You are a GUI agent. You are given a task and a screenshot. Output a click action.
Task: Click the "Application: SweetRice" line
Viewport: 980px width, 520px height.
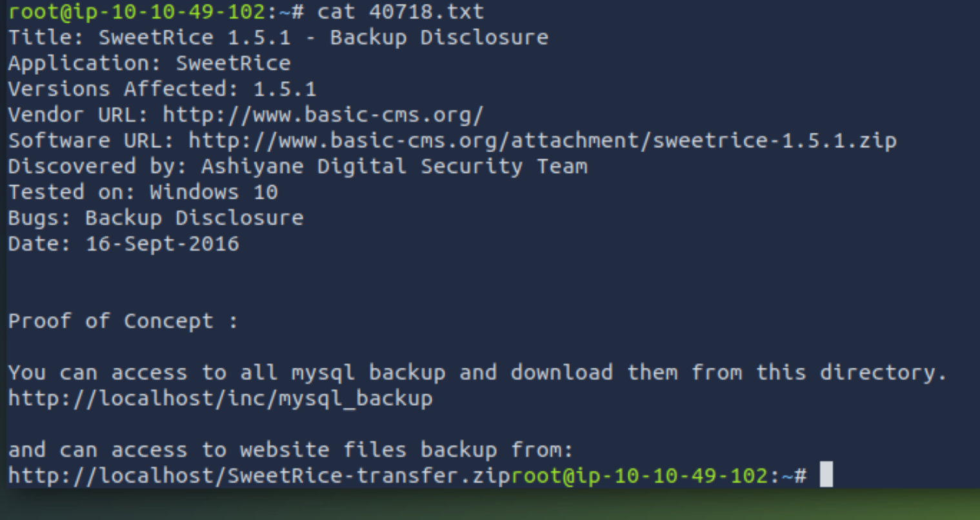(x=149, y=63)
